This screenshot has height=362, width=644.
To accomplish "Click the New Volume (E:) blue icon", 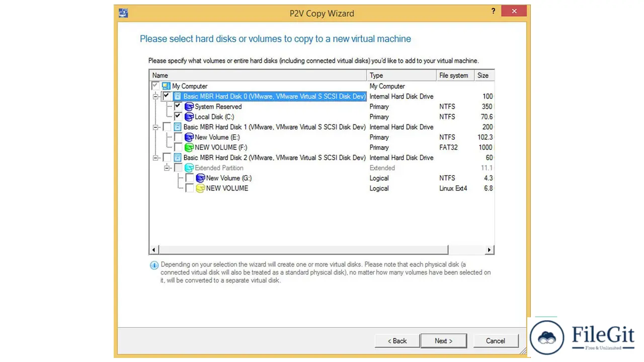I will 189,137.
